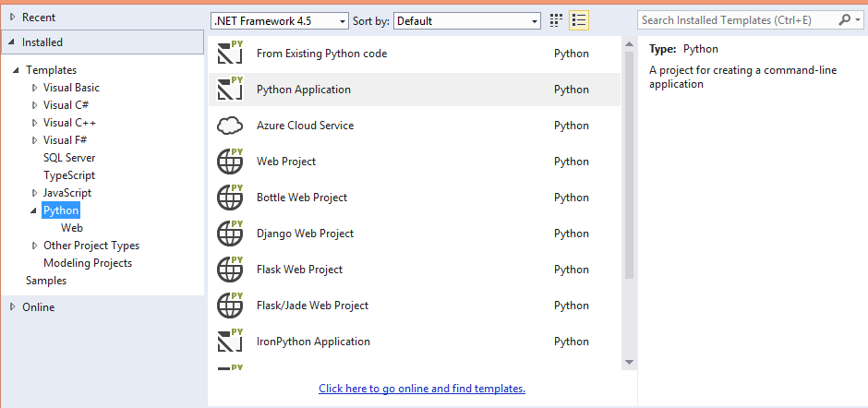
Task: Select the Python Application template icon
Action: 230,90
